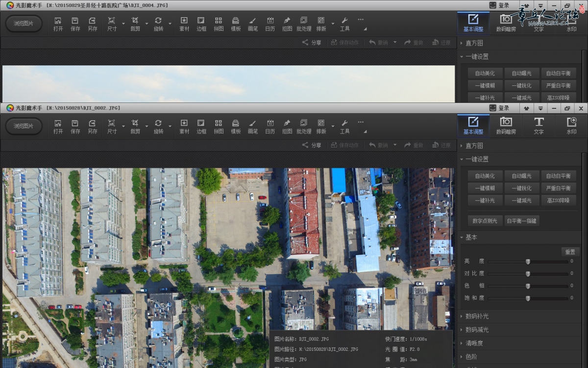
Task: Open 批处理 batch processing in DJI_0002 window
Action: pos(304,126)
